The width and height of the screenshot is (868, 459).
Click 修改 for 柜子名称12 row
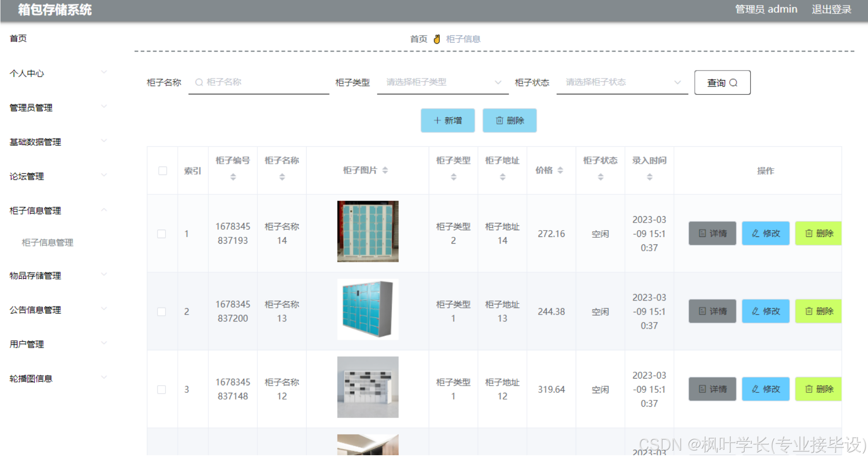coord(766,389)
